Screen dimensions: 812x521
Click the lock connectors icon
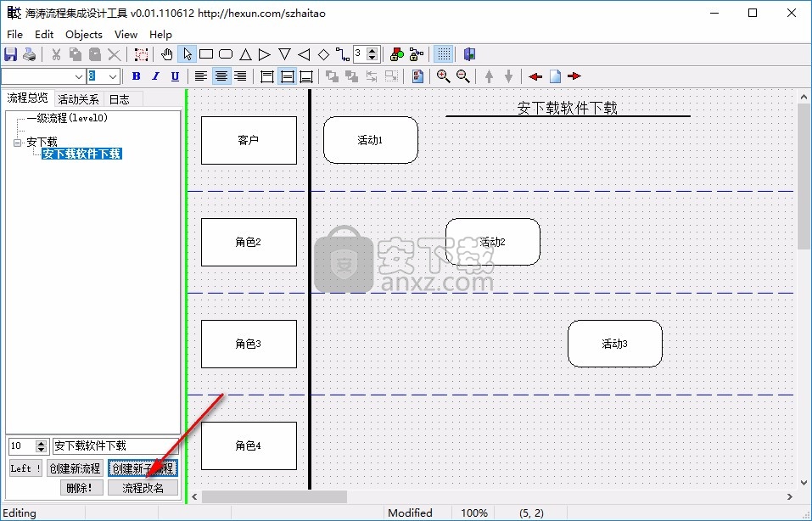tap(417, 54)
